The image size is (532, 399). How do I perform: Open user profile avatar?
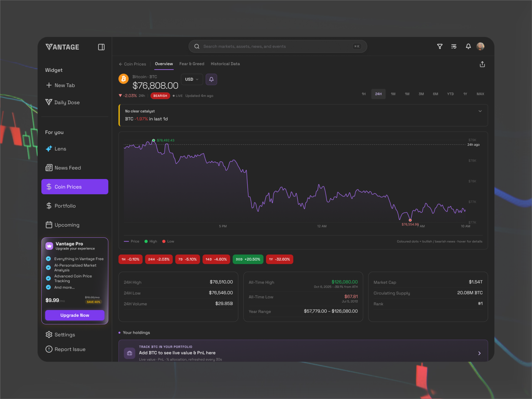click(480, 46)
